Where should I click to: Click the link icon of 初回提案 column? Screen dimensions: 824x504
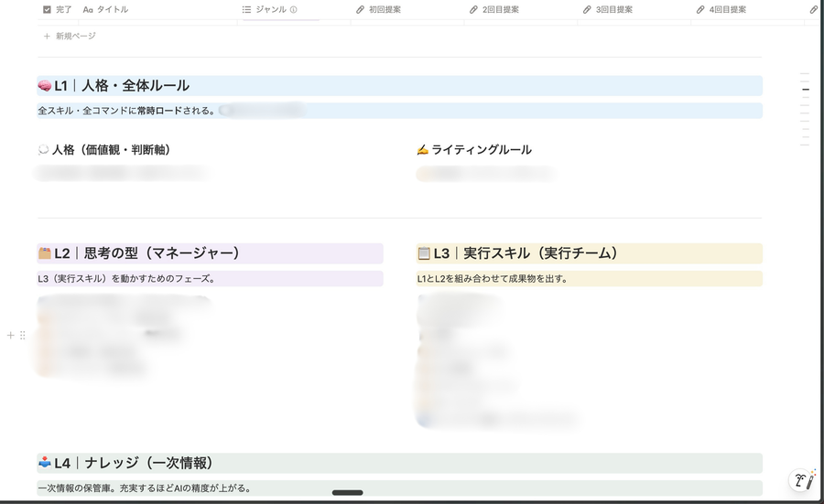360,9
